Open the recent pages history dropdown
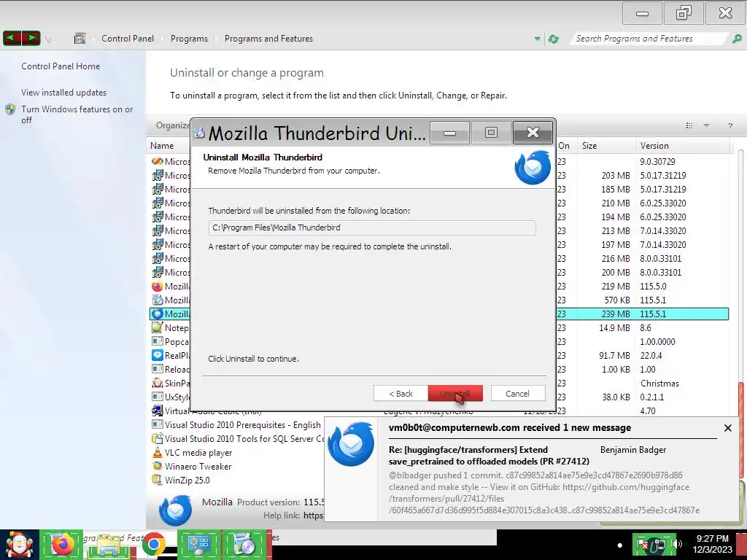This screenshot has width=747, height=560. [48, 39]
